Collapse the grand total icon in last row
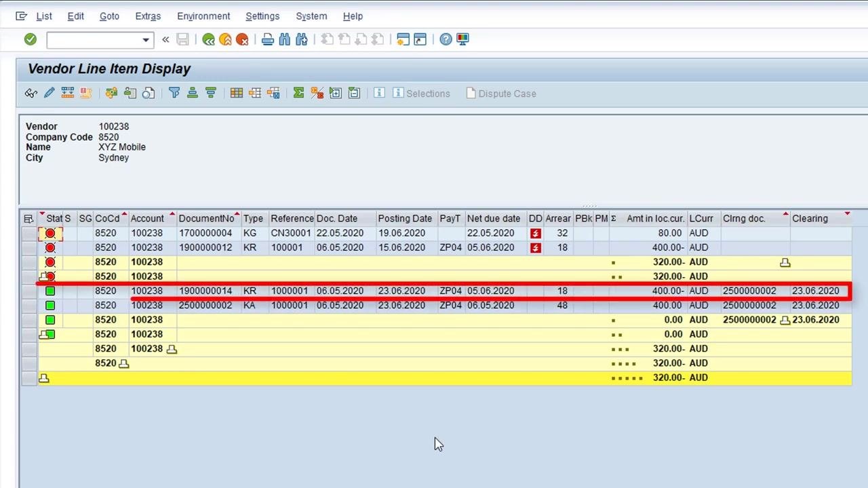The height and width of the screenshot is (488, 868). coord(44,378)
